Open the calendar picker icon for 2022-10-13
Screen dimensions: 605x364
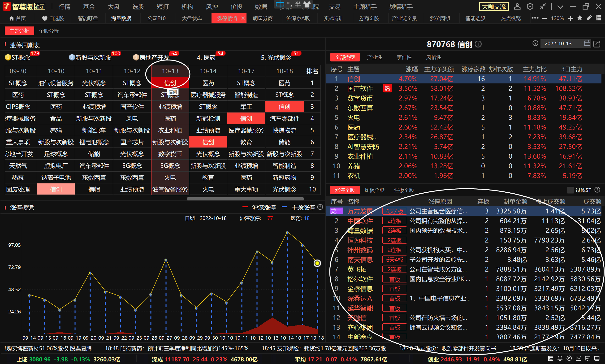tap(587, 43)
